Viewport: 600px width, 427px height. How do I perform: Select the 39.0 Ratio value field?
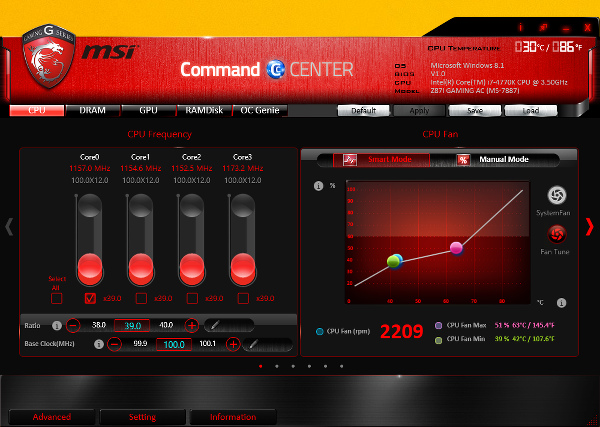point(132,326)
